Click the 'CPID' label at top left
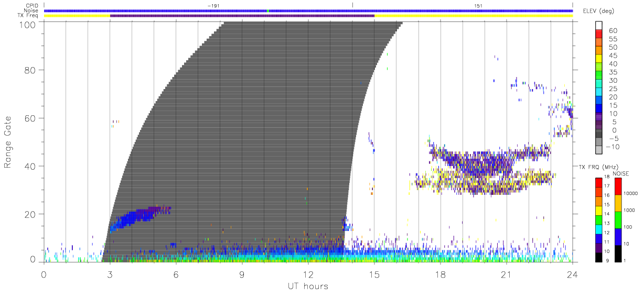This screenshot has width=644, height=297. tap(33, 5)
